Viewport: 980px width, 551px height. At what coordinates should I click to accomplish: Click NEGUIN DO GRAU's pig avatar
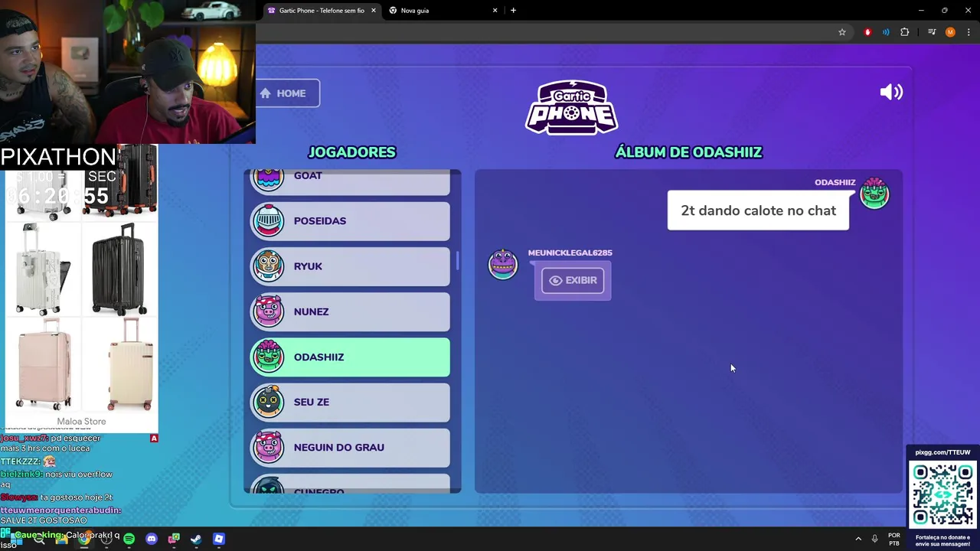269,448
